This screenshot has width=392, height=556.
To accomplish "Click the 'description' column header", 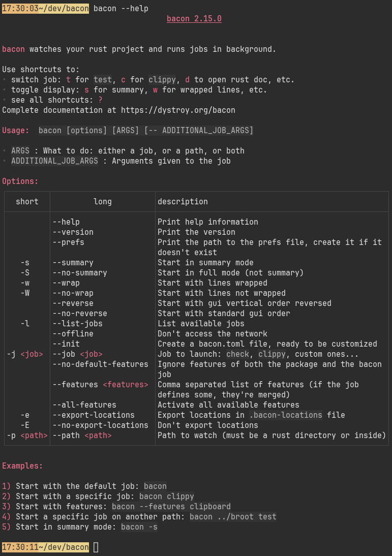I will [183, 202].
